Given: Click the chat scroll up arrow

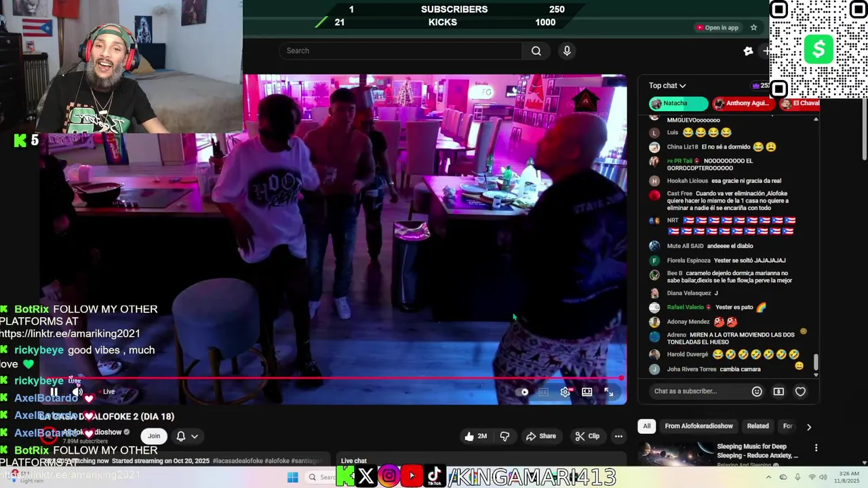Looking at the screenshot, I should click(816, 119).
